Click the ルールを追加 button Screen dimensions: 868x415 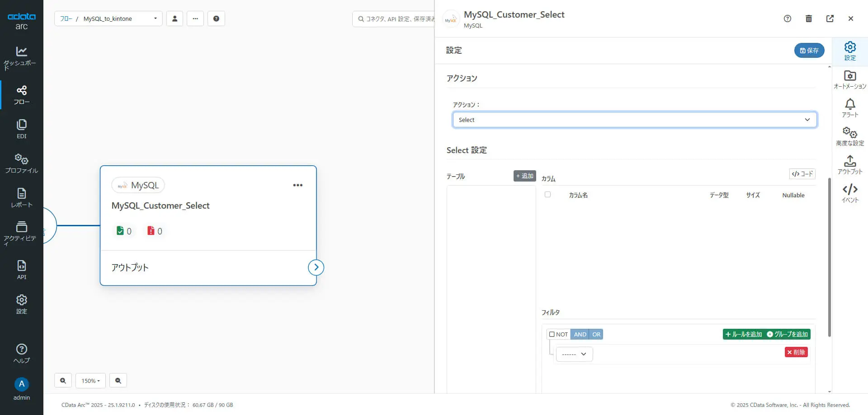click(744, 335)
